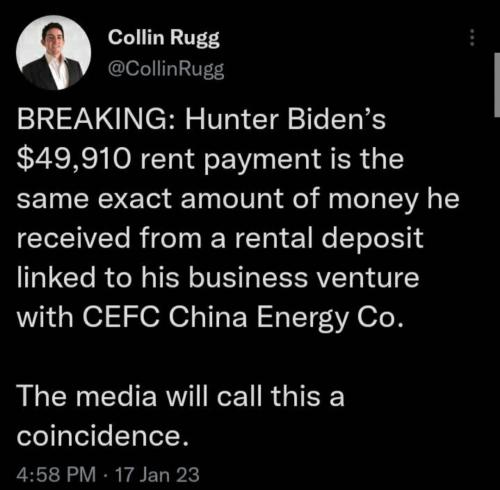Open the three-dot more options menu
This screenshot has height=490, width=500.
click(x=472, y=37)
